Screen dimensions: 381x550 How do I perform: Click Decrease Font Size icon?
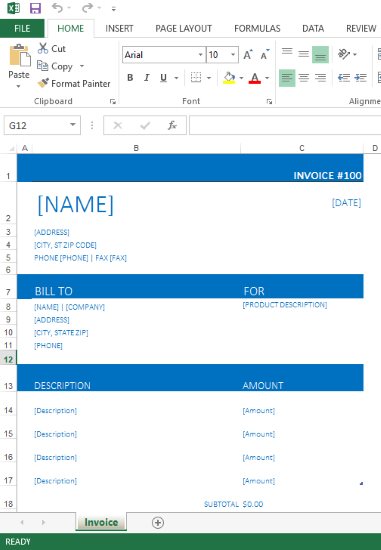[x=265, y=55]
